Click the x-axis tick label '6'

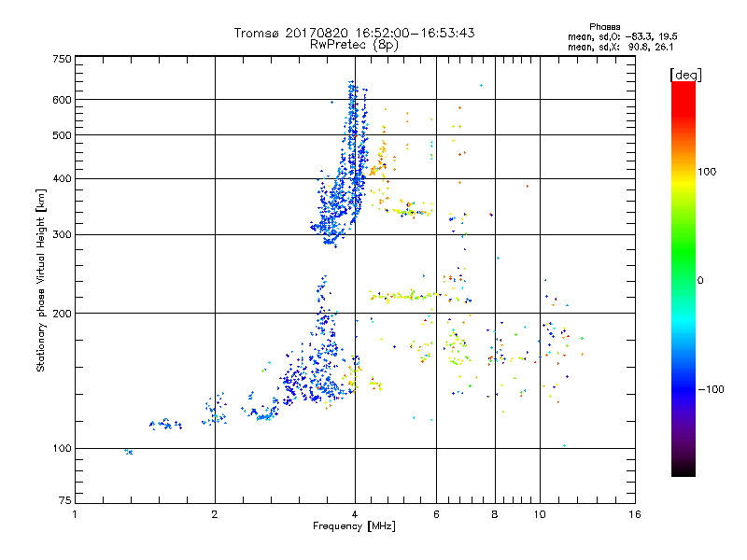(436, 514)
